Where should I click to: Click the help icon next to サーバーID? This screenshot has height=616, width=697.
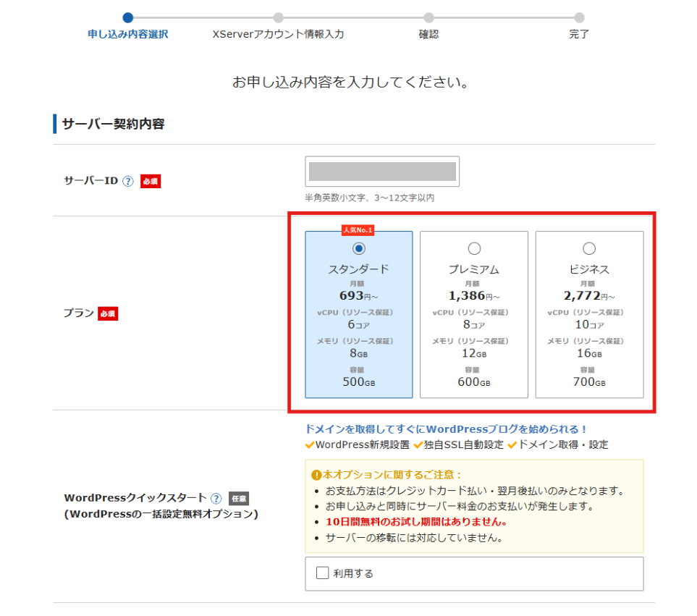[x=127, y=182]
